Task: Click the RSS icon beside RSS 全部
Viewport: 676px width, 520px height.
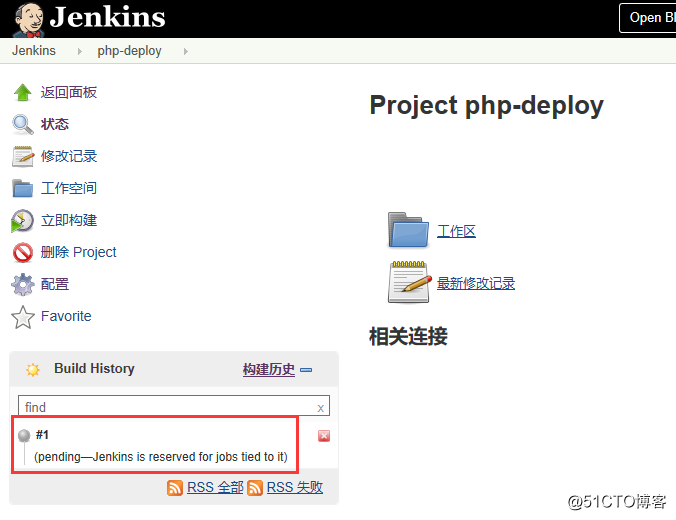Action: click(175, 488)
